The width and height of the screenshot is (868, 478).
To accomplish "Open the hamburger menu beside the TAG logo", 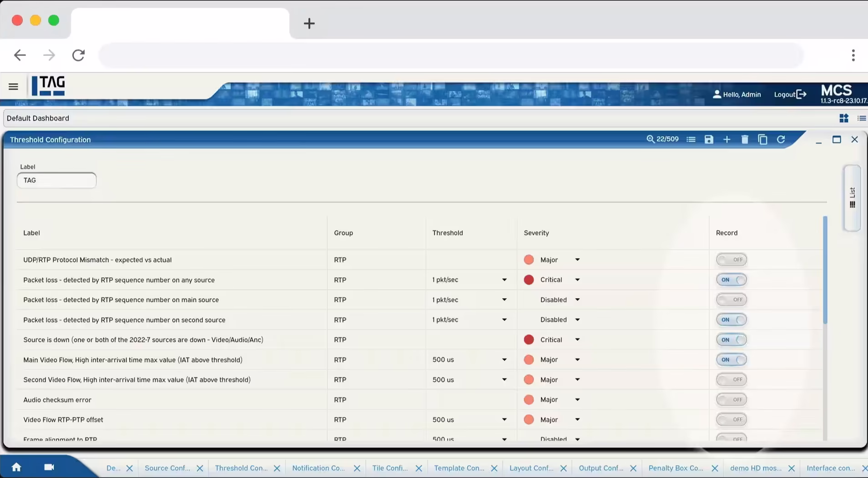I will [13, 86].
